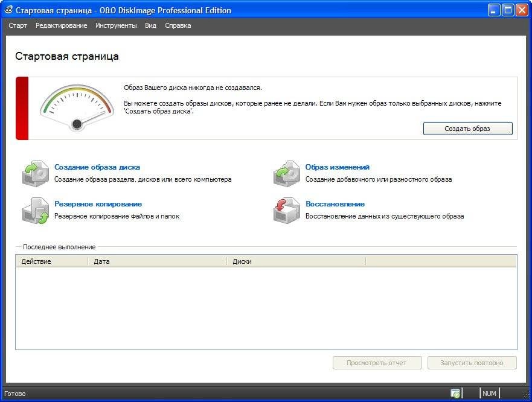This screenshot has height=402, width=532.
Task: Follow the Создание образа диска link
Action: point(97,167)
